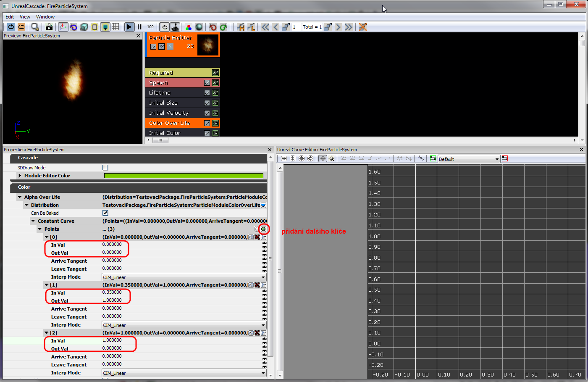The image size is (588, 382).
Task: Add a new key to Points
Action: click(x=263, y=229)
